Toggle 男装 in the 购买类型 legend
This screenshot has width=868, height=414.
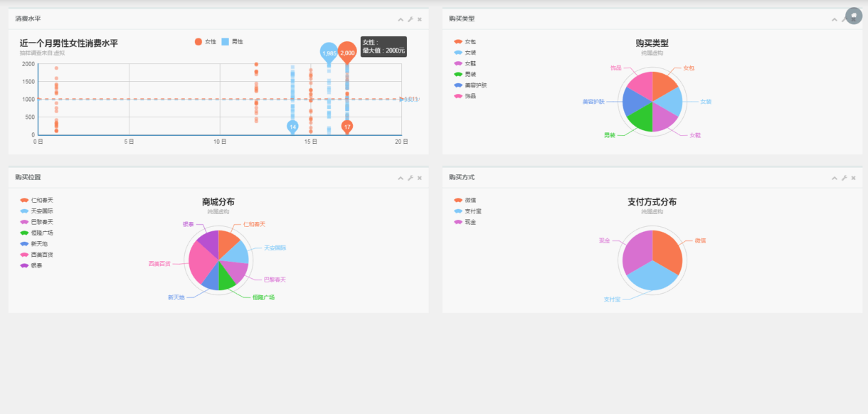pos(465,74)
